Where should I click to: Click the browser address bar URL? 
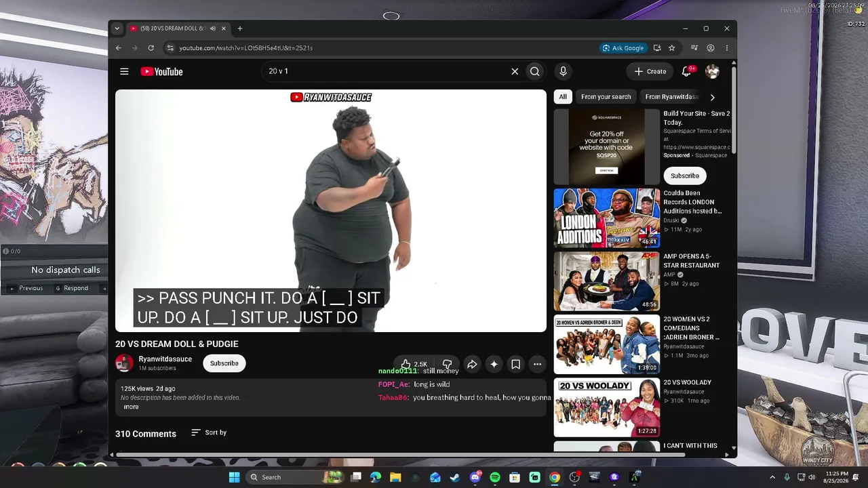tap(245, 48)
